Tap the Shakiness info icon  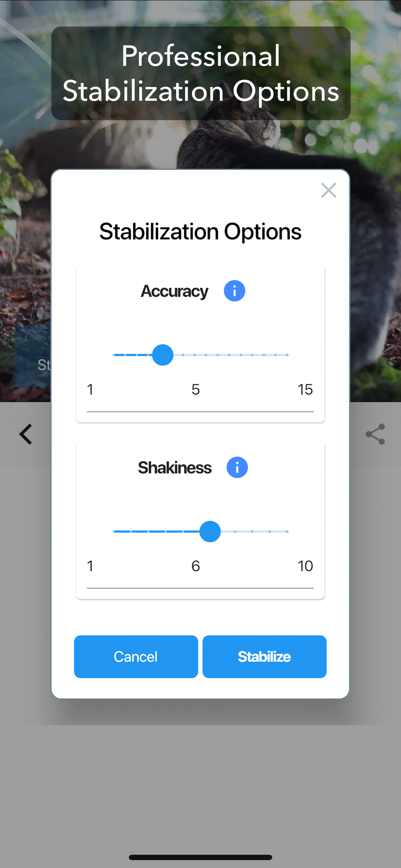click(x=237, y=467)
